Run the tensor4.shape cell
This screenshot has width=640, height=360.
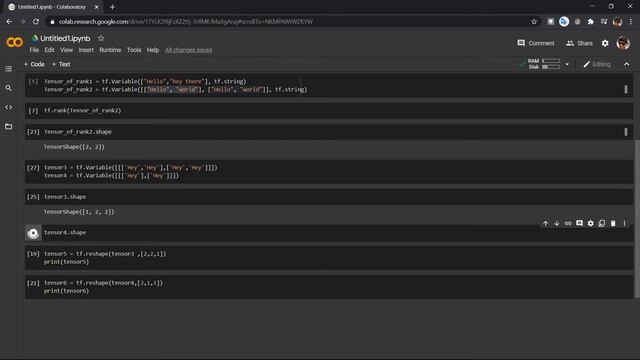pos(33,233)
